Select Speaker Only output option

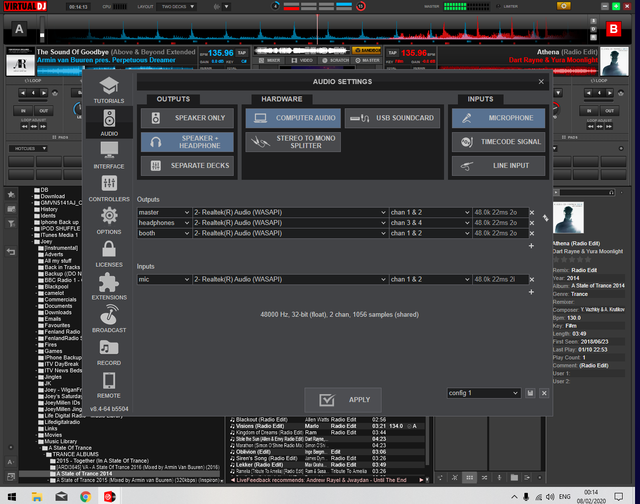pyautogui.click(x=187, y=118)
